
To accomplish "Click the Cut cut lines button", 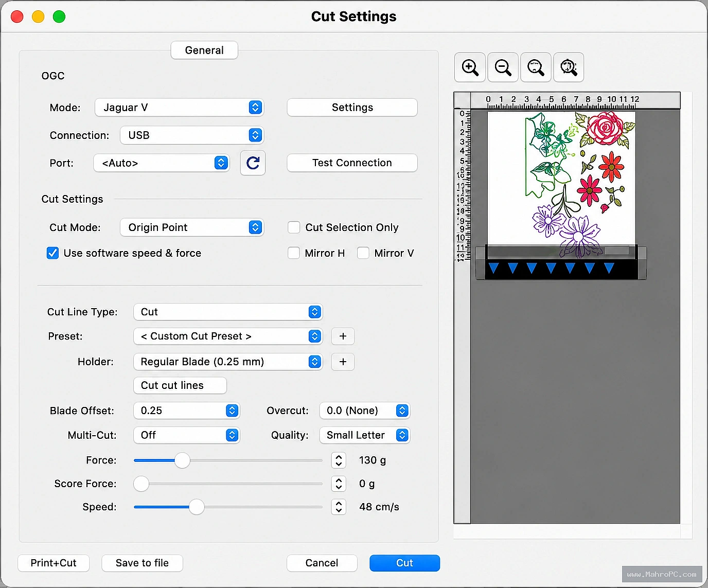I will [x=180, y=385].
